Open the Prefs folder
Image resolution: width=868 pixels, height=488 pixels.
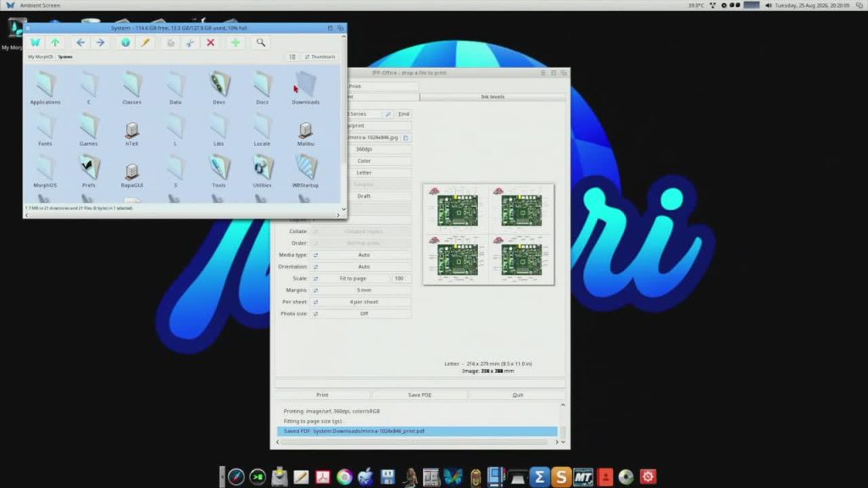coord(88,171)
